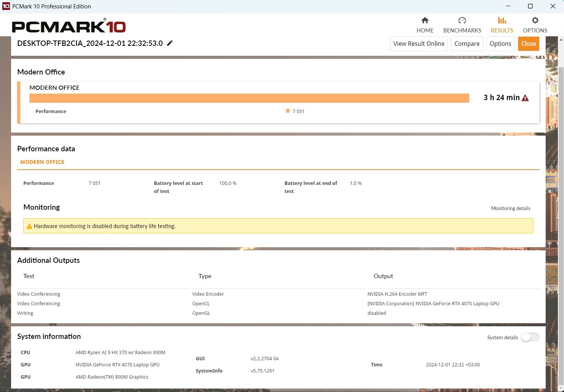This screenshot has width=564, height=392.
Task: Click the Compare button
Action: pyautogui.click(x=467, y=44)
